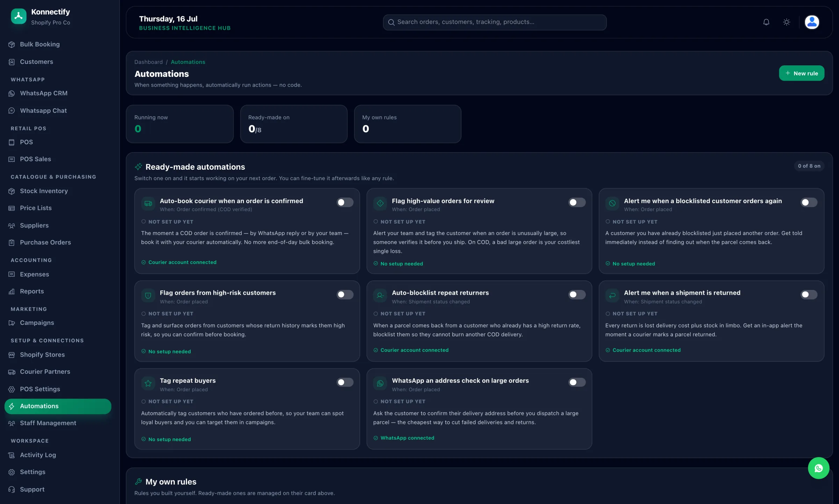Click the search magnifier icon
Screen dimensions: 839x504
point(391,22)
